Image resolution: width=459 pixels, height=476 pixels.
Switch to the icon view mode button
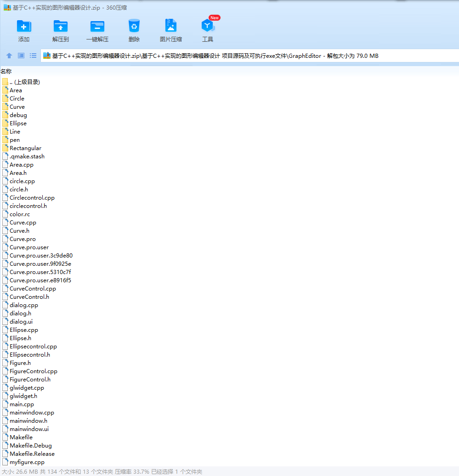(21, 56)
